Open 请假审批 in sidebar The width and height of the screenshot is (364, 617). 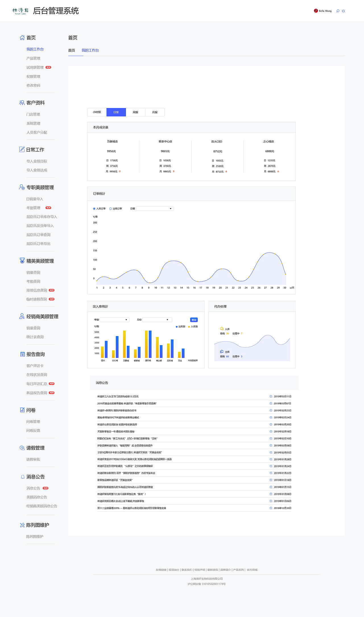33,459
